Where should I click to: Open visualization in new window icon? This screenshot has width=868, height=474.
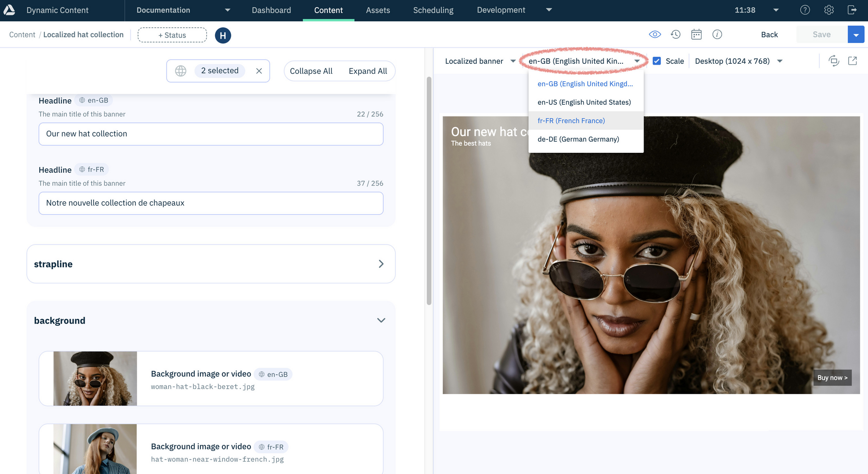[853, 61]
